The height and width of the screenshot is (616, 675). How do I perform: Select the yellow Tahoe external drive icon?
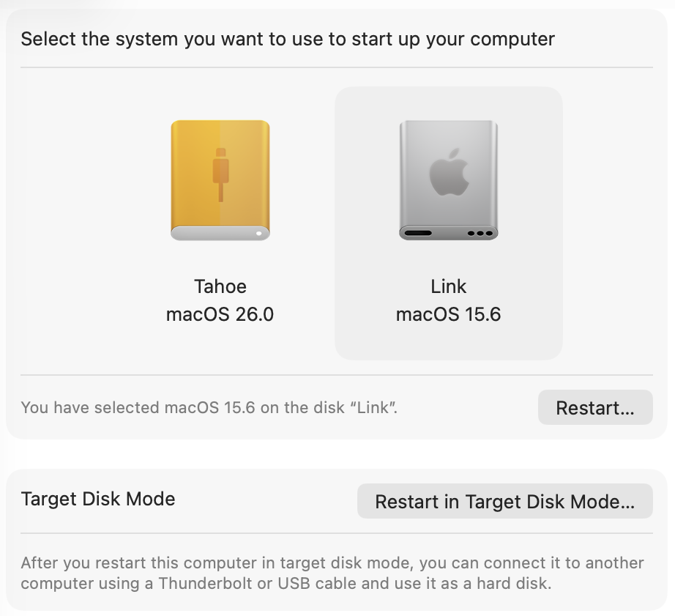click(220, 180)
